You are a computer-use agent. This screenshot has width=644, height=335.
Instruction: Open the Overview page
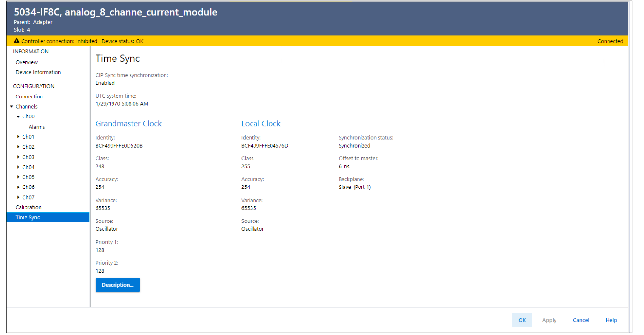pos(27,62)
